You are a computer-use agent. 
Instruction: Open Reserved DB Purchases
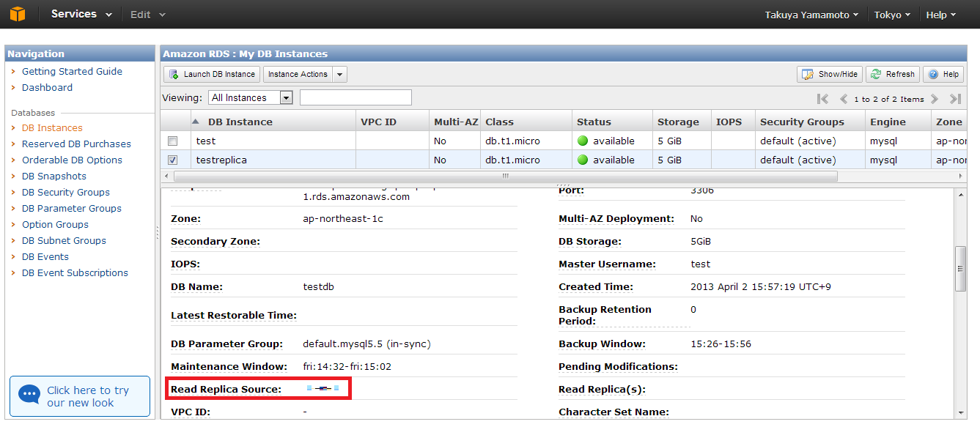76,144
